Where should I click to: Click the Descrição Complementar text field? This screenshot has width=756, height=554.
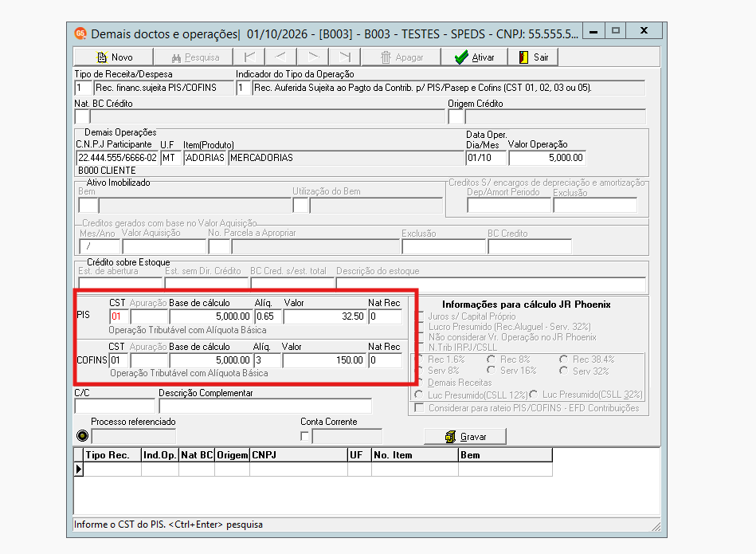coord(265,406)
